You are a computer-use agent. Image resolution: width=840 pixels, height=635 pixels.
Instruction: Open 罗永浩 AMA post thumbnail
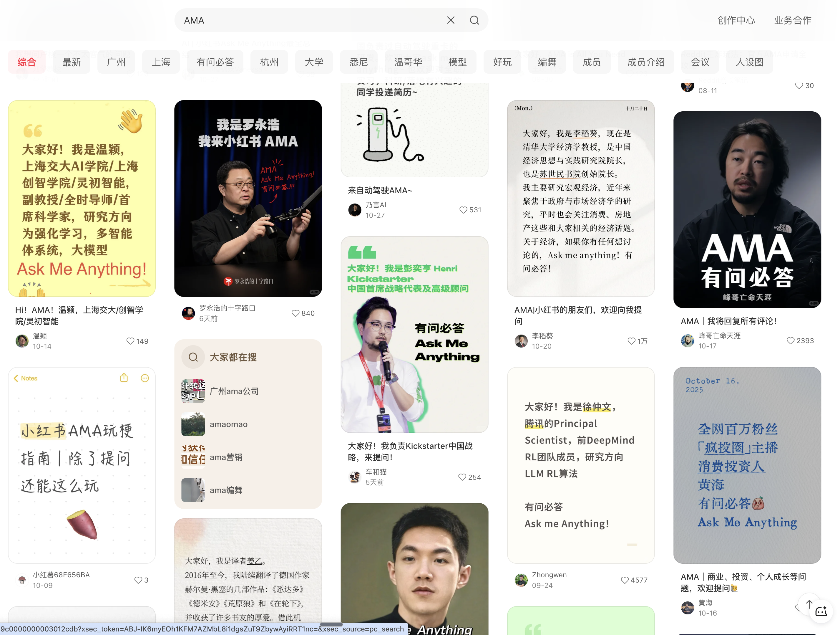[248, 198]
